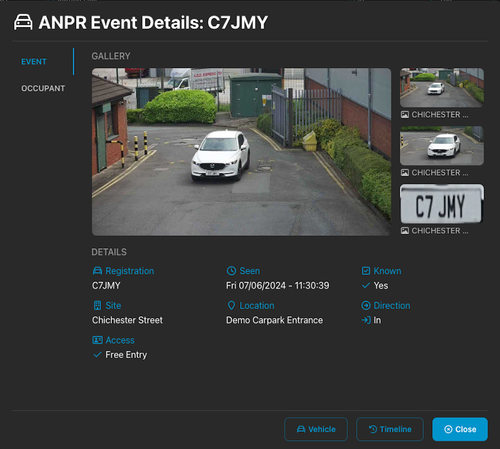Click the checkmark next to Free Entry

pos(97,355)
